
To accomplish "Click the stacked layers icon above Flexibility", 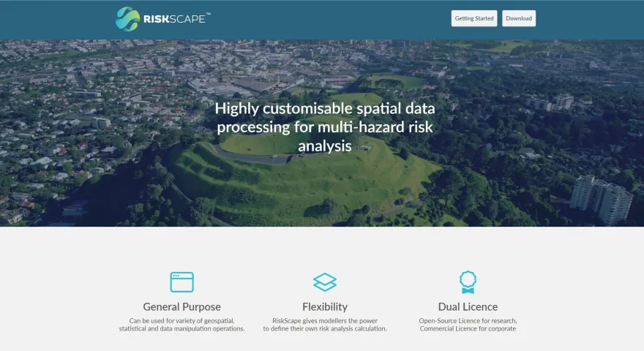I will click(324, 282).
